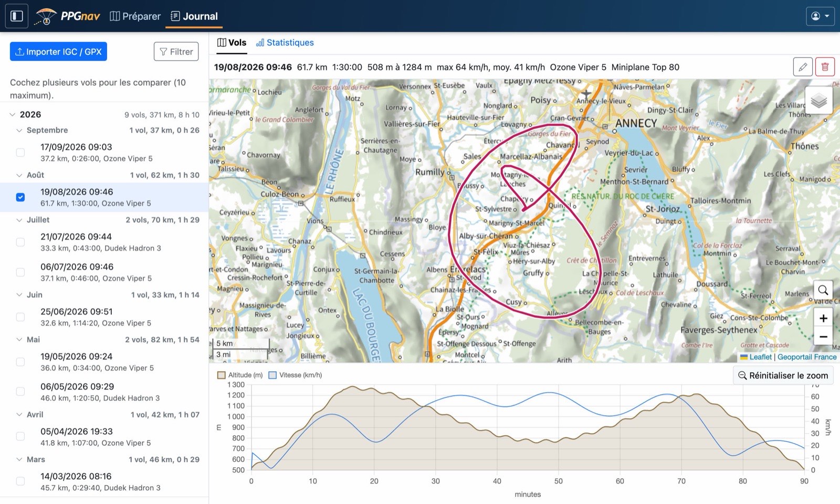Toggle Altitude (m) legend swatch
840x504 pixels.
point(222,375)
